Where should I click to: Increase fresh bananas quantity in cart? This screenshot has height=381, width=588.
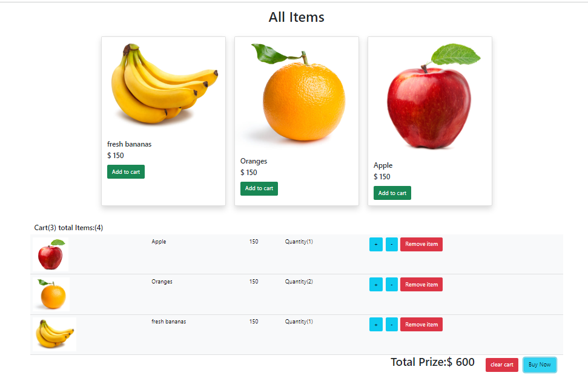tap(376, 325)
